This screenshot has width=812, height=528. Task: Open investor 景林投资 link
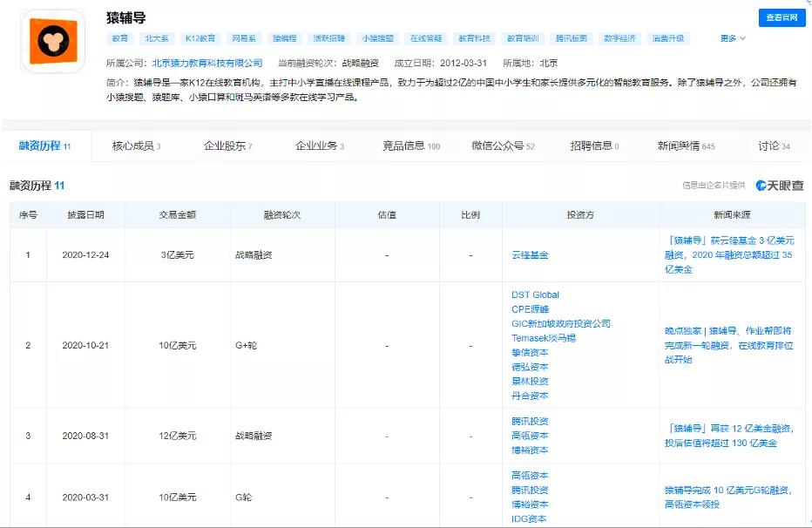click(x=530, y=382)
